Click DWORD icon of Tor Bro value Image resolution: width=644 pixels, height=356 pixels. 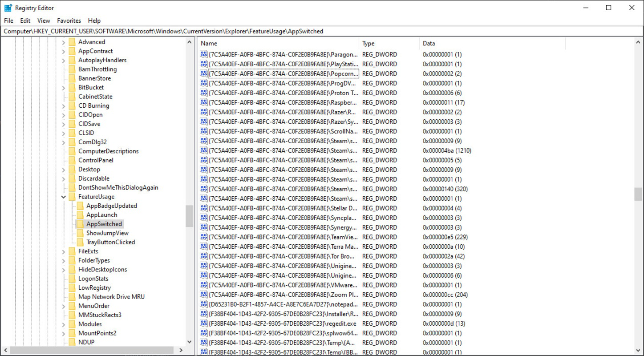pos(204,256)
